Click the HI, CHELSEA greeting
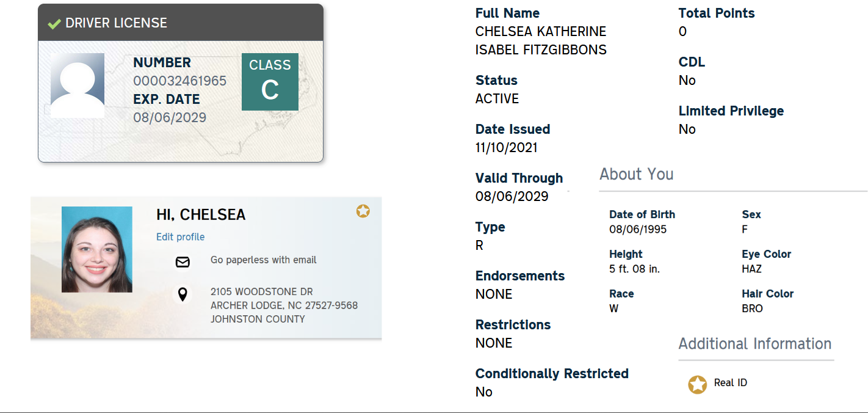 coord(201,215)
